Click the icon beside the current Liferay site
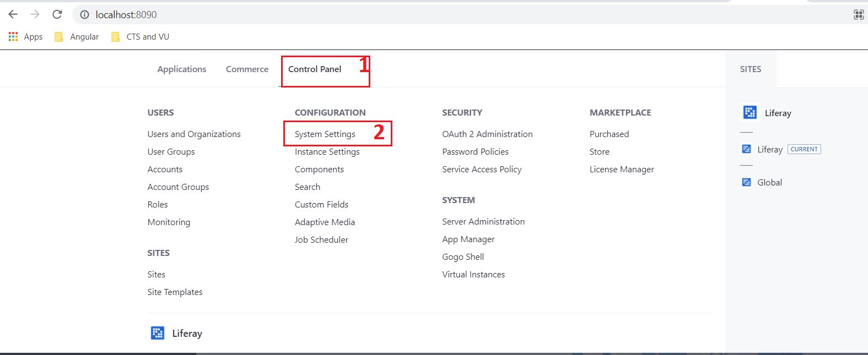The width and height of the screenshot is (868, 355). coord(746,149)
